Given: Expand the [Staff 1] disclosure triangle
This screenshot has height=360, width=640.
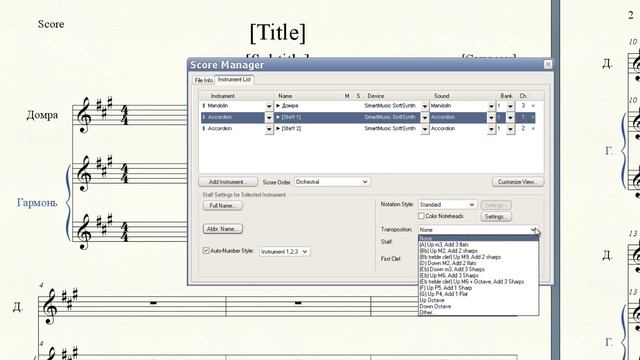Looking at the screenshot, I should point(278,117).
